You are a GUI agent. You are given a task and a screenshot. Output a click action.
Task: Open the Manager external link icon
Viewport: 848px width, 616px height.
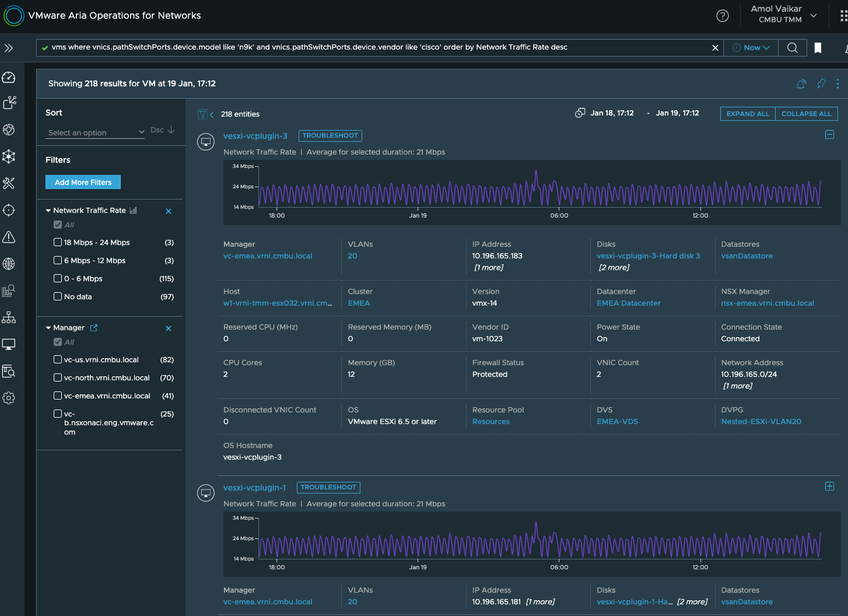(93, 328)
